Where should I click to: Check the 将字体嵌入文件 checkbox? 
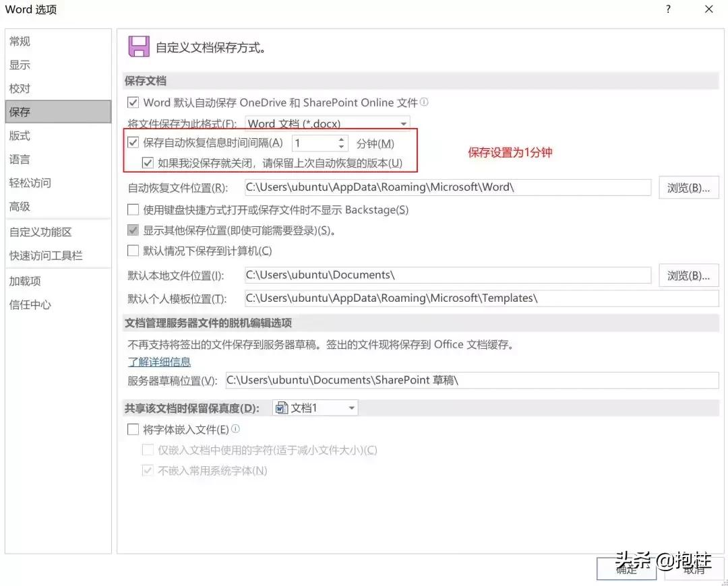pyautogui.click(x=132, y=429)
